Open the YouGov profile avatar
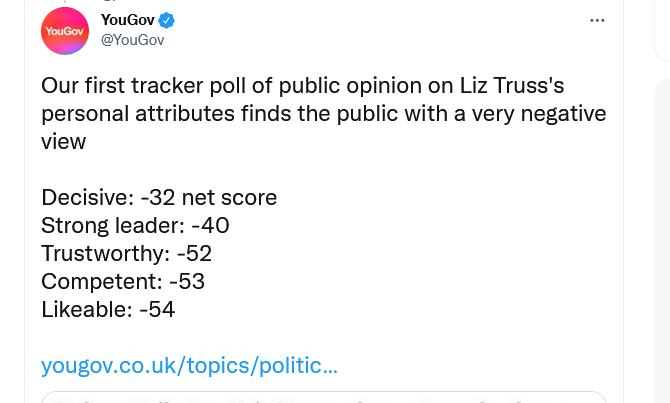 click(65, 31)
